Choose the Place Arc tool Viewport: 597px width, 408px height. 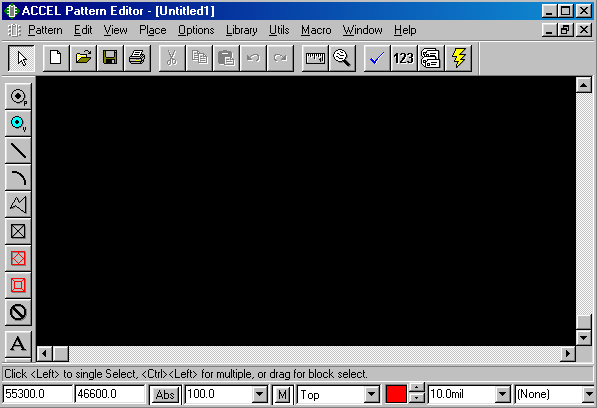[x=18, y=177]
